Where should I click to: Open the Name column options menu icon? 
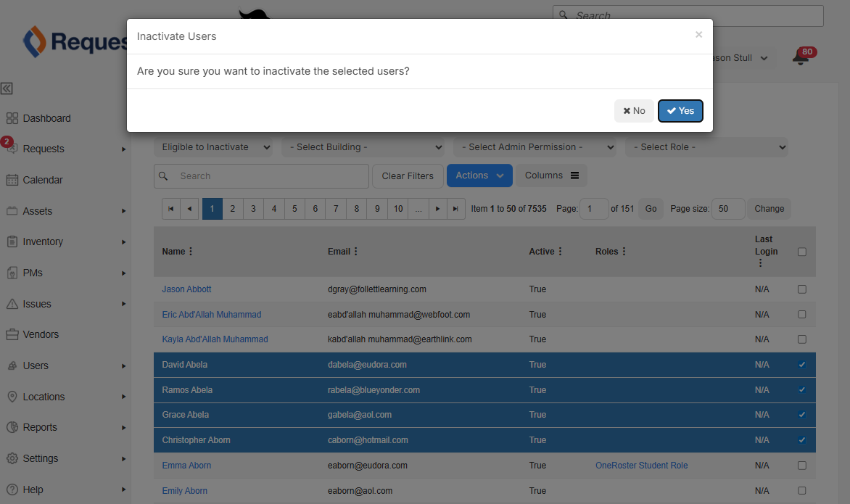(191, 252)
